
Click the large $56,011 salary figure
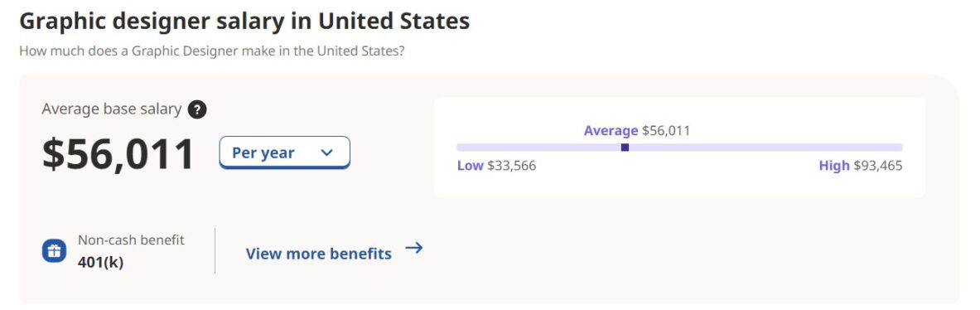(118, 154)
